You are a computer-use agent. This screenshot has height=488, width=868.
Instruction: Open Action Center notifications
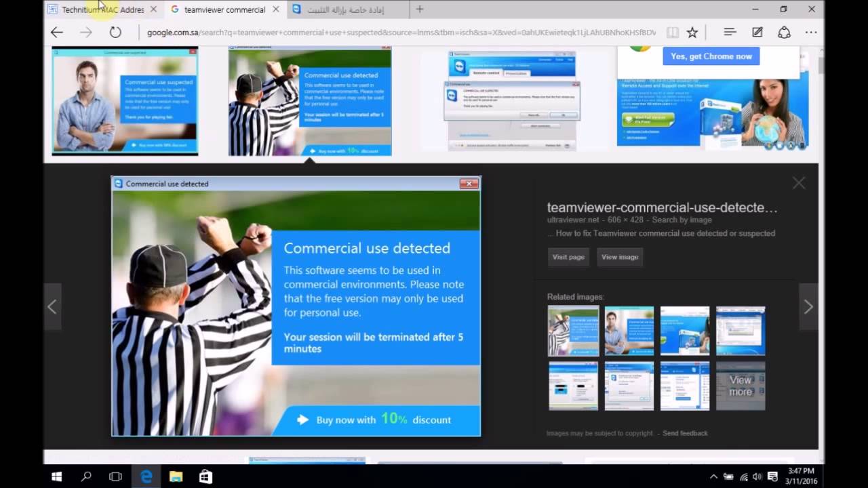pyautogui.click(x=772, y=476)
